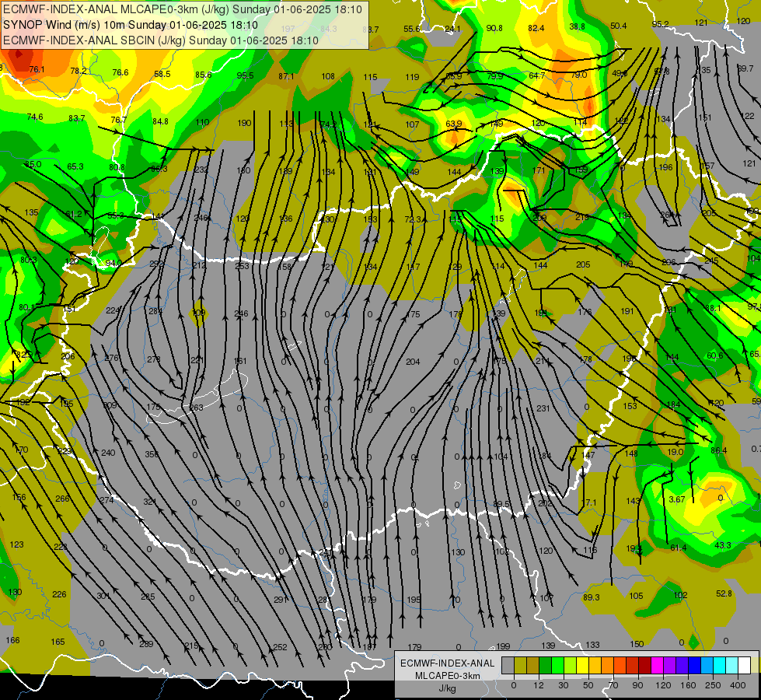The image size is (761, 700).
Task: Click the map value '94.0'
Action: point(113,263)
